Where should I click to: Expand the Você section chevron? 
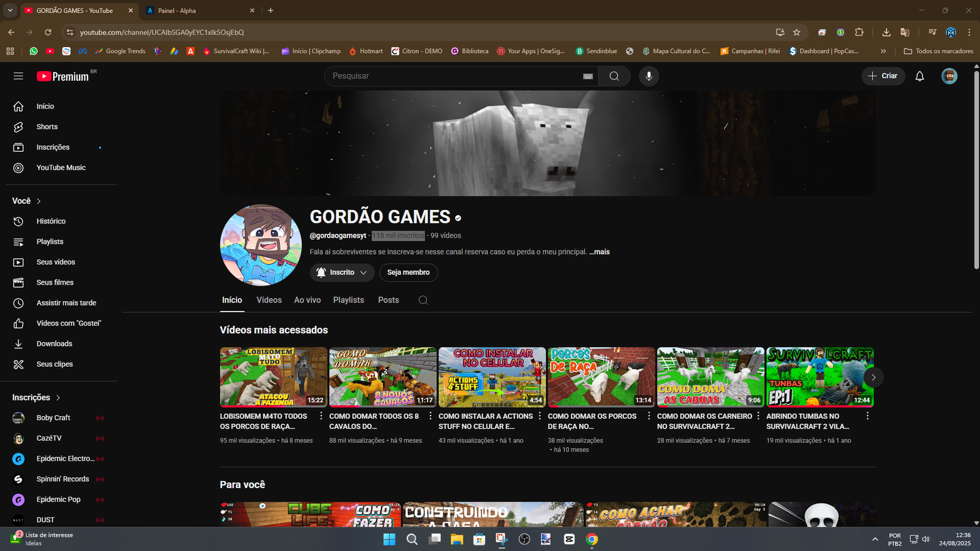coord(39,201)
